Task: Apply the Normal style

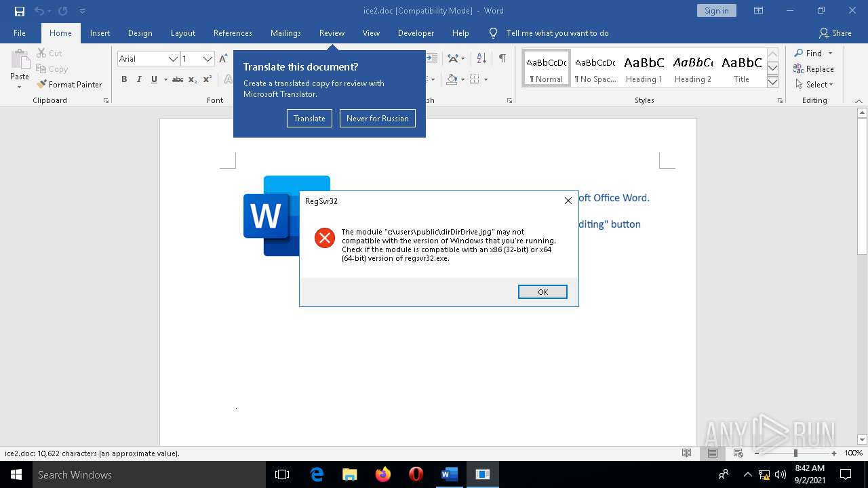Action: [547, 68]
